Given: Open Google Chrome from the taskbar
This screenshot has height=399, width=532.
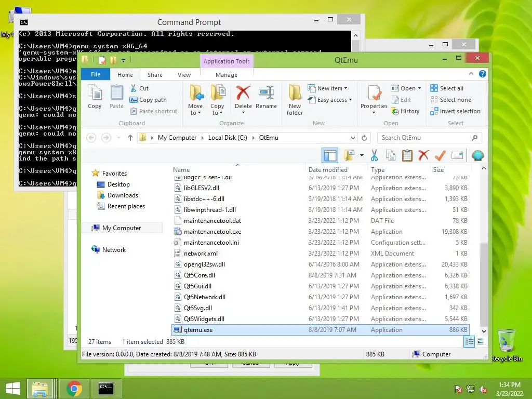Looking at the screenshot, I should [x=74, y=389].
